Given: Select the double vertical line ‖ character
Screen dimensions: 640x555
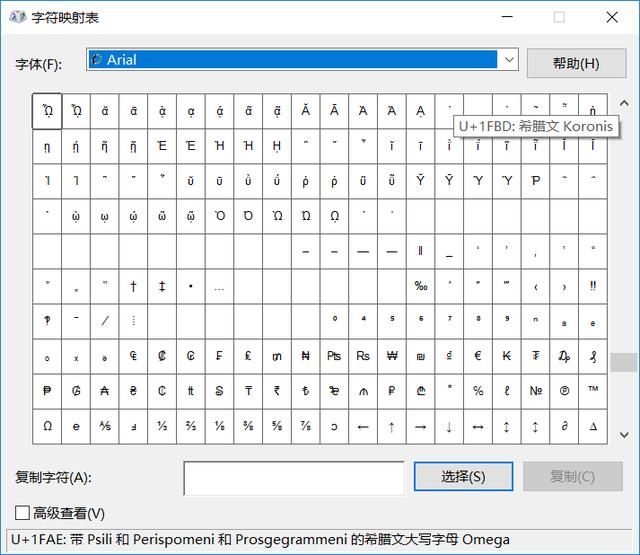Looking at the screenshot, I should (421, 251).
